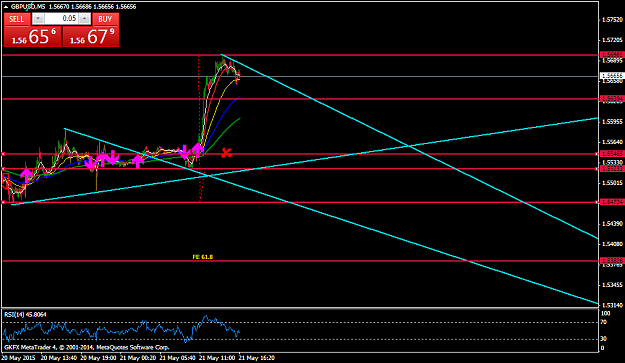The height and width of the screenshot is (363, 625).
Task: Click the 21 May 05:40 time label
Action: point(177,358)
